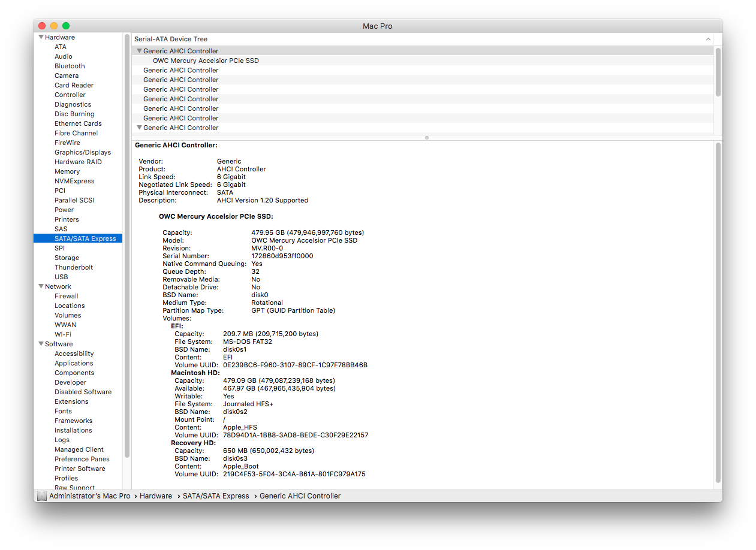Select Developer in the sidebar
The height and width of the screenshot is (550, 756).
coord(70,382)
